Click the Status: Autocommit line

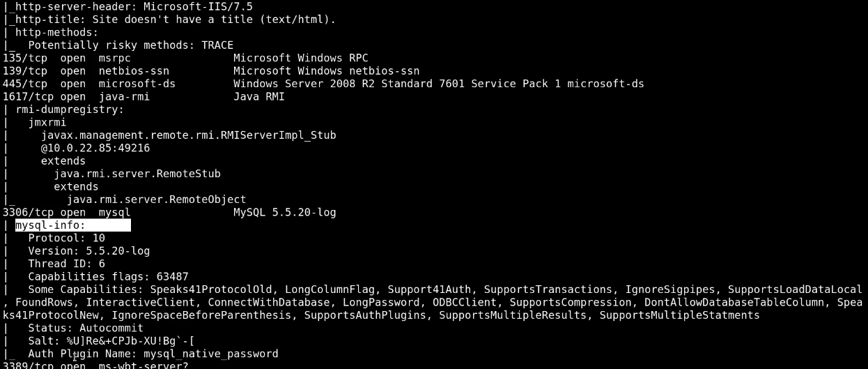pyautogui.click(x=86, y=328)
